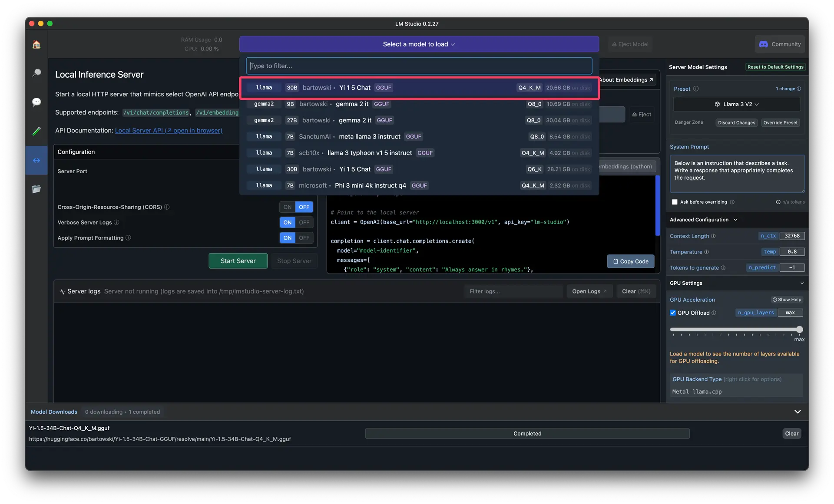Open the Local Server arrows sidebar icon
This screenshot has height=504, width=834.
(x=36, y=160)
